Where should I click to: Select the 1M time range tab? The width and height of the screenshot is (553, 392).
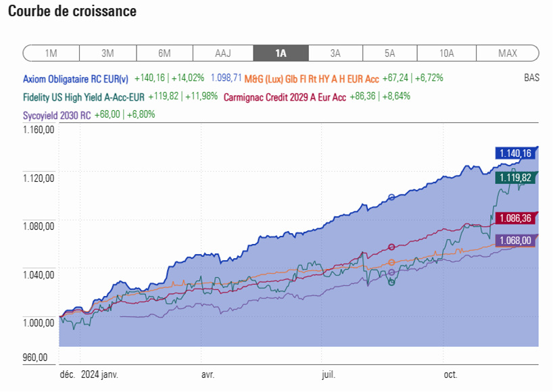[51, 53]
